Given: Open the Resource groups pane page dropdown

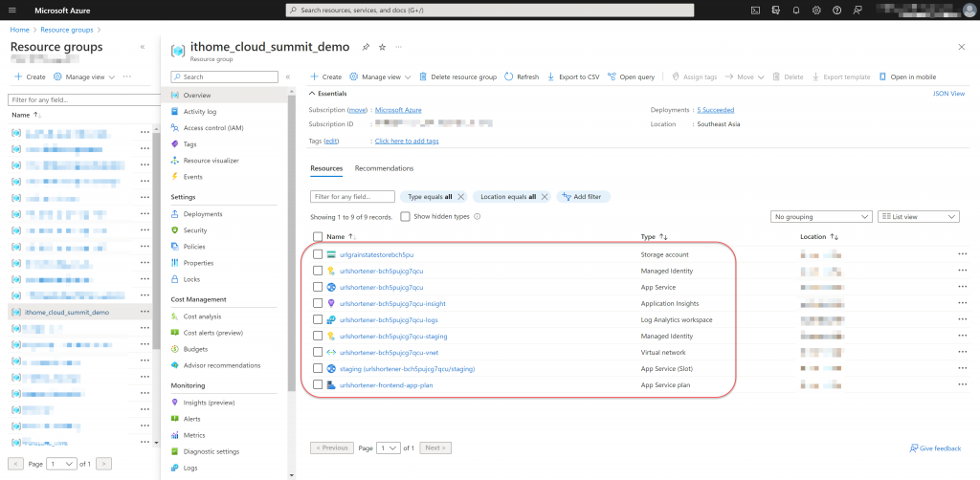Looking at the screenshot, I should [x=62, y=464].
